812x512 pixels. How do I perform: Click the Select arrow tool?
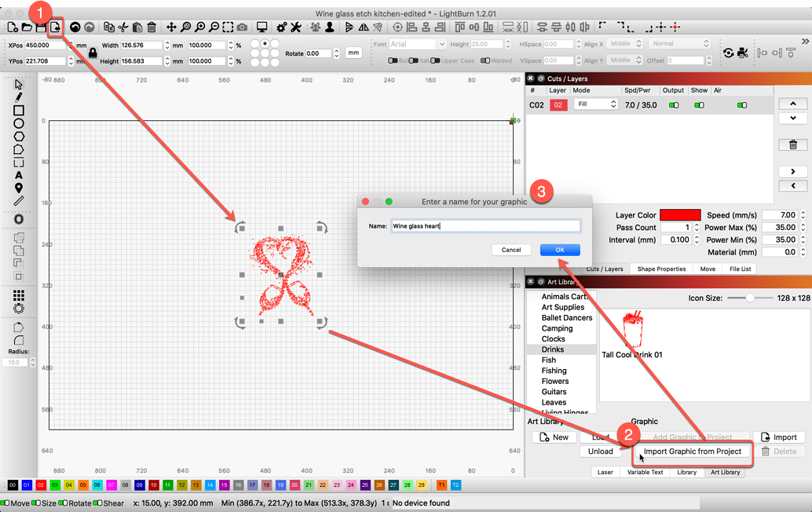[x=19, y=84]
